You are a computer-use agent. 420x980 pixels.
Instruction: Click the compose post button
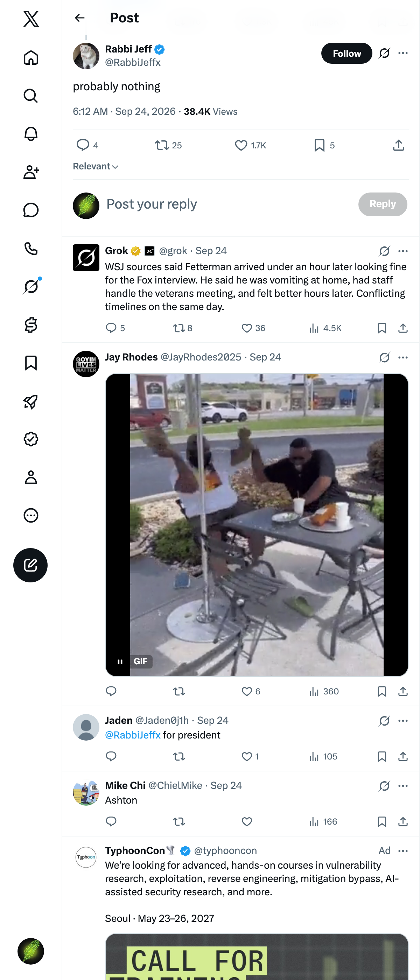tap(30, 565)
